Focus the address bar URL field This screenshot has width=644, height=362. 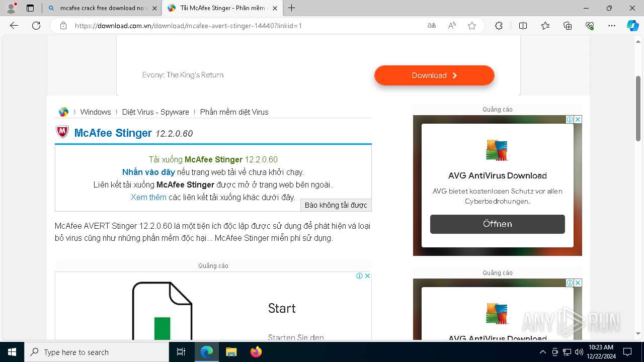point(247,26)
